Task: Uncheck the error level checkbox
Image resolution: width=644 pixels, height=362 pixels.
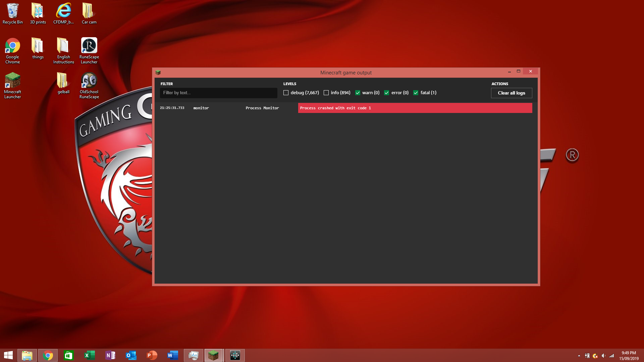Action: 387,93
